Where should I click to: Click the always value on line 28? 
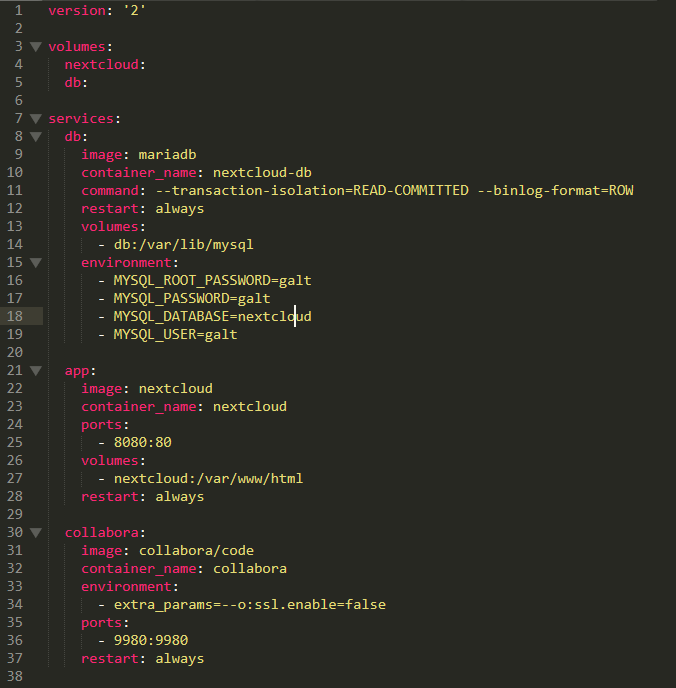(x=180, y=497)
